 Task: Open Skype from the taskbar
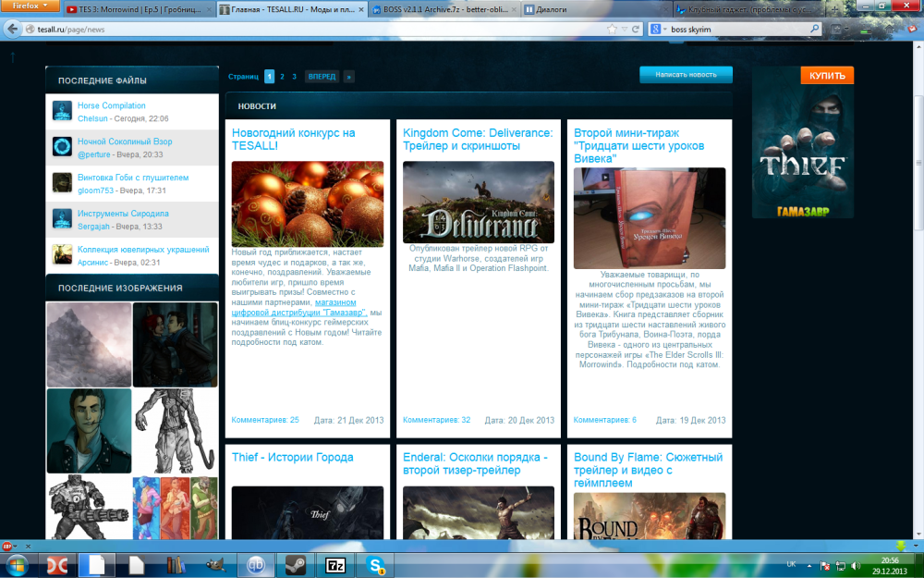[x=375, y=565]
